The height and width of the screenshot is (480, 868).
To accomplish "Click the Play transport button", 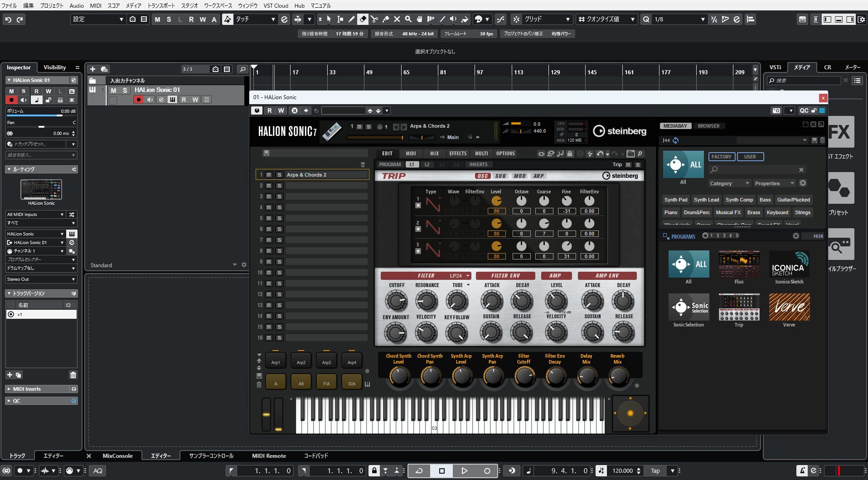I will point(464,471).
